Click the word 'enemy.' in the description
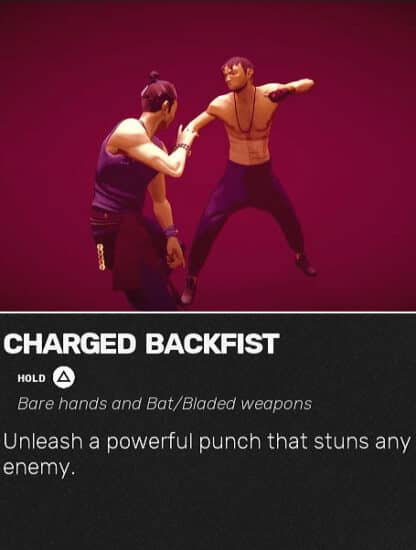The width and height of the screenshot is (416, 550). click(39, 468)
